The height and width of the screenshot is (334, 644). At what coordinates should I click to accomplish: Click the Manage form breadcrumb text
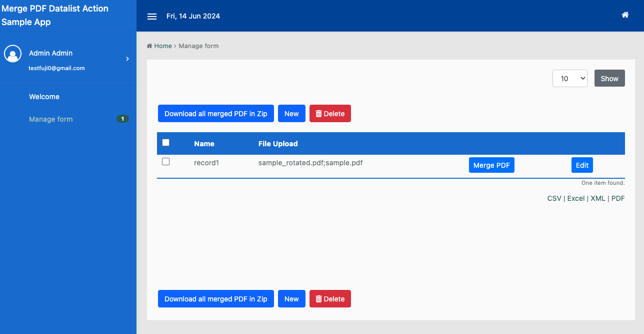point(198,46)
